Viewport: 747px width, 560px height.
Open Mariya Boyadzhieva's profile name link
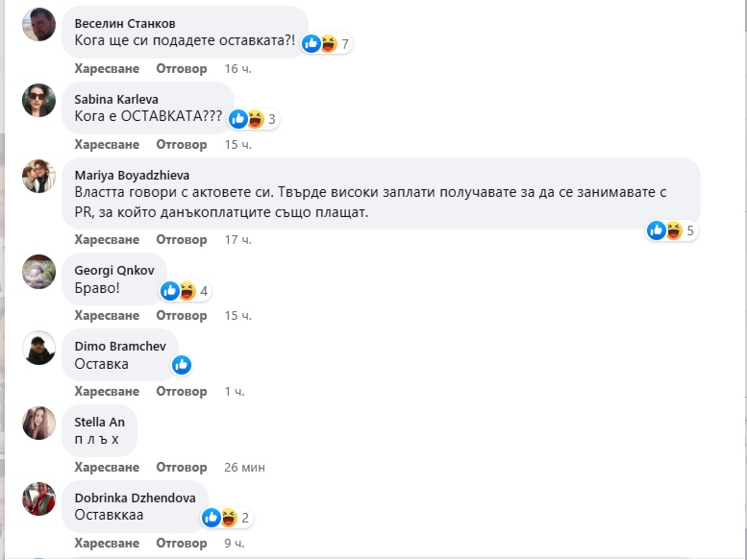pyautogui.click(x=132, y=175)
